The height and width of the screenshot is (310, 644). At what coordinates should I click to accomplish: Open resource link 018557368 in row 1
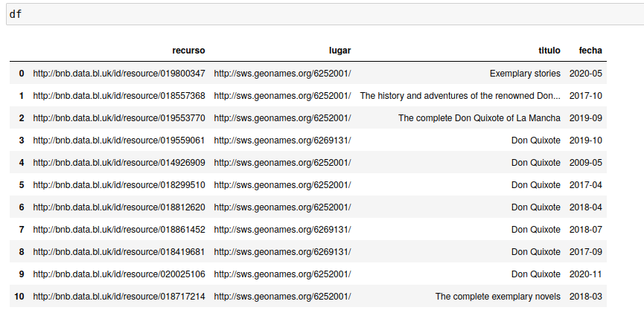[119, 96]
